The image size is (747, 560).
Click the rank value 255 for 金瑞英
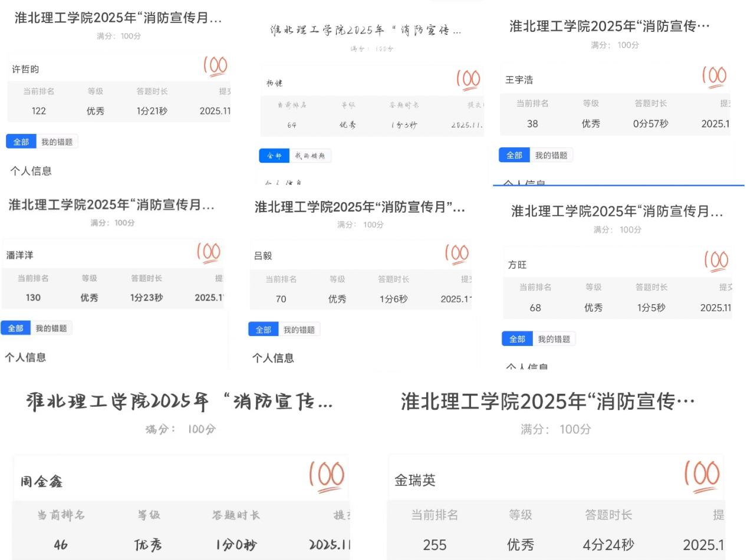coord(435,545)
